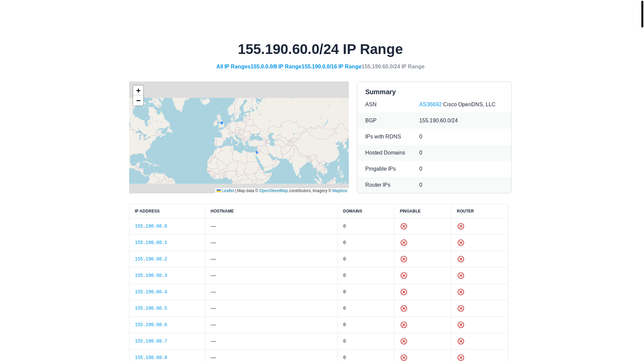This screenshot has width=644, height=362.
Task: Open the OpenStreetMap attribution link
Action: [273, 191]
